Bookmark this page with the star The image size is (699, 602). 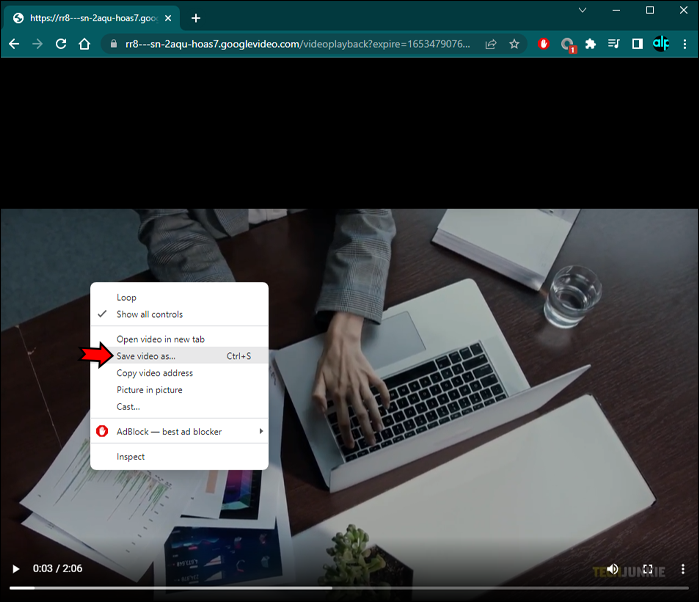pyautogui.click(x=514, y=44)
